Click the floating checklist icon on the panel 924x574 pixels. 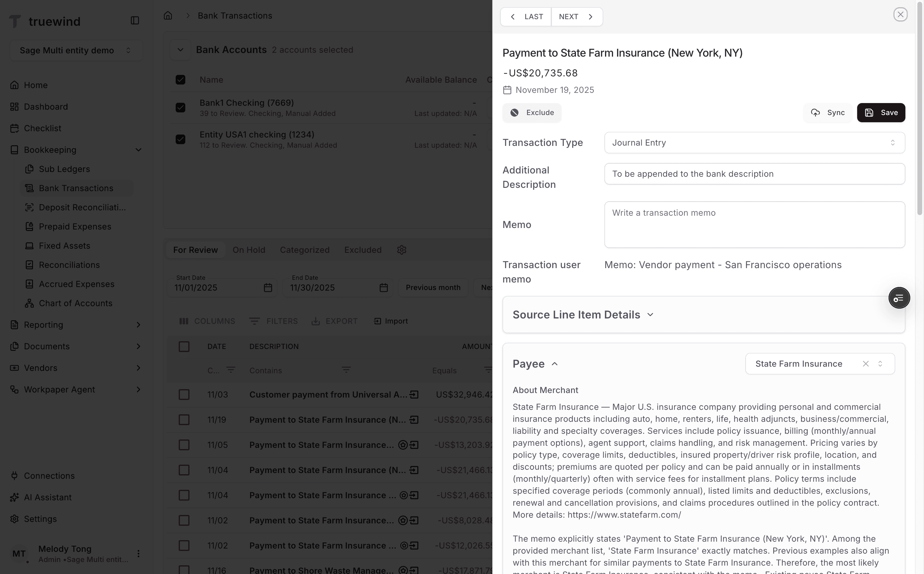899,298
